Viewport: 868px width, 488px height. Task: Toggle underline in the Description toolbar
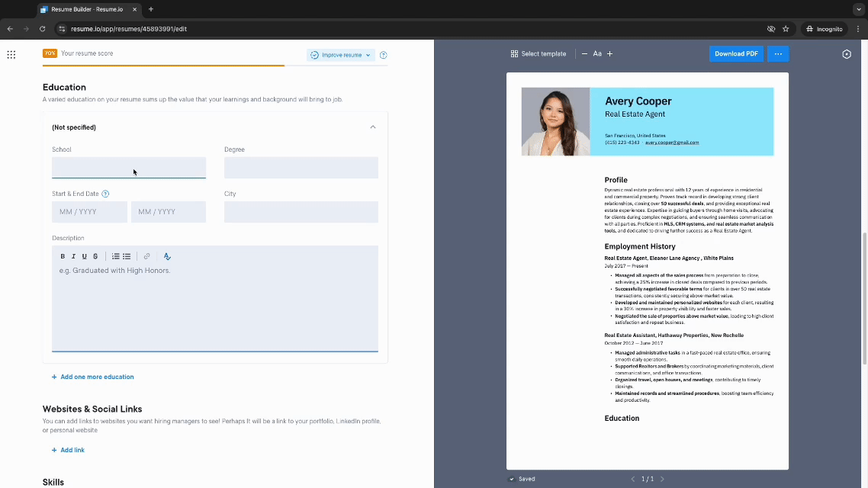click(x=84, y=255)
